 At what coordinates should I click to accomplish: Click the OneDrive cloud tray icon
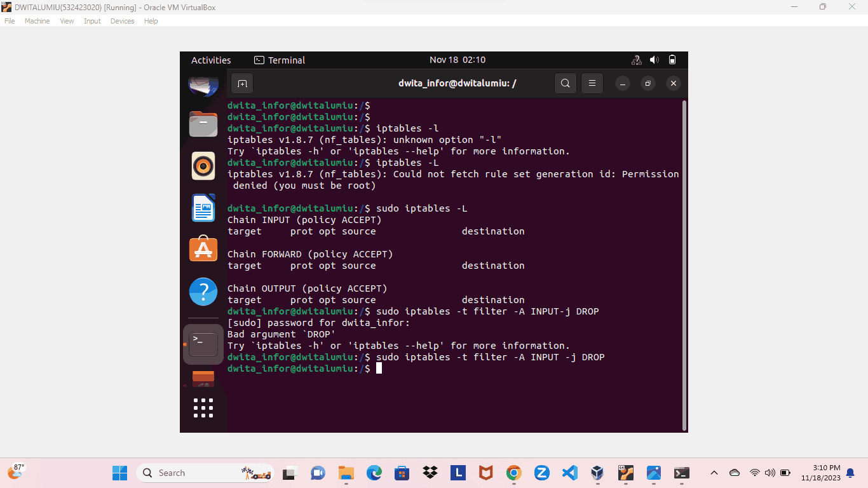click(735, 473)
